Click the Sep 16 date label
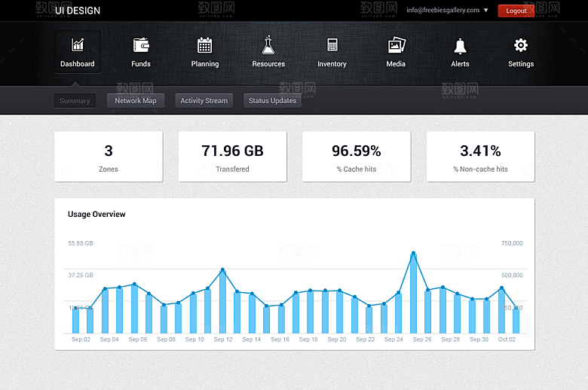The height and width of the screenshot is (390, 588). (280, 340)
